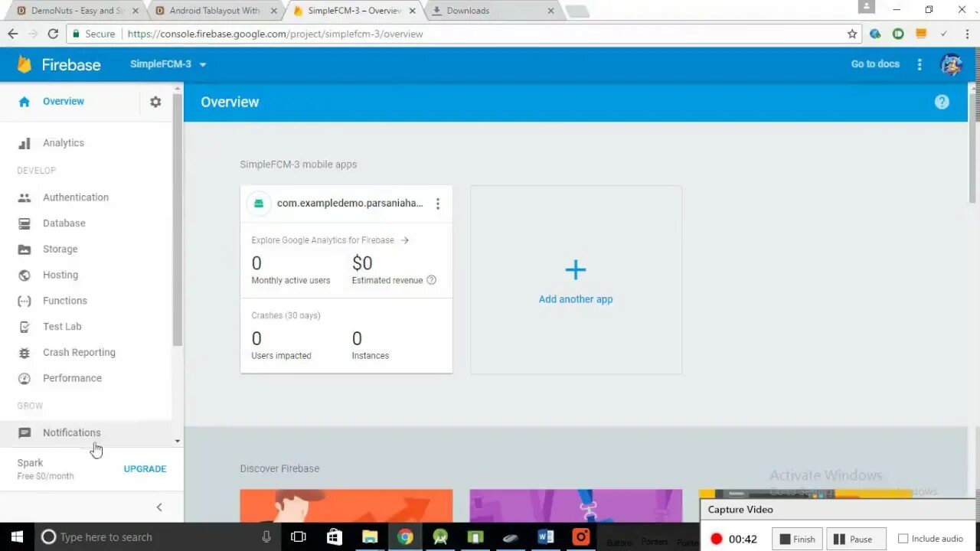Click the orange Discover Firebase thumbnail
The width and height of the screenshot is (980, 551).
point(346,506)
